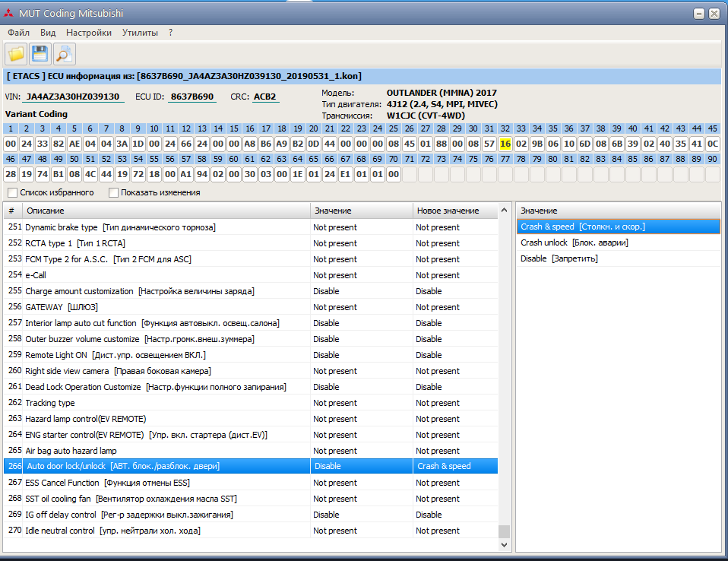Sort by the Описание column header
This screenshot has height=561, width=728.
(x=166, y=211)
